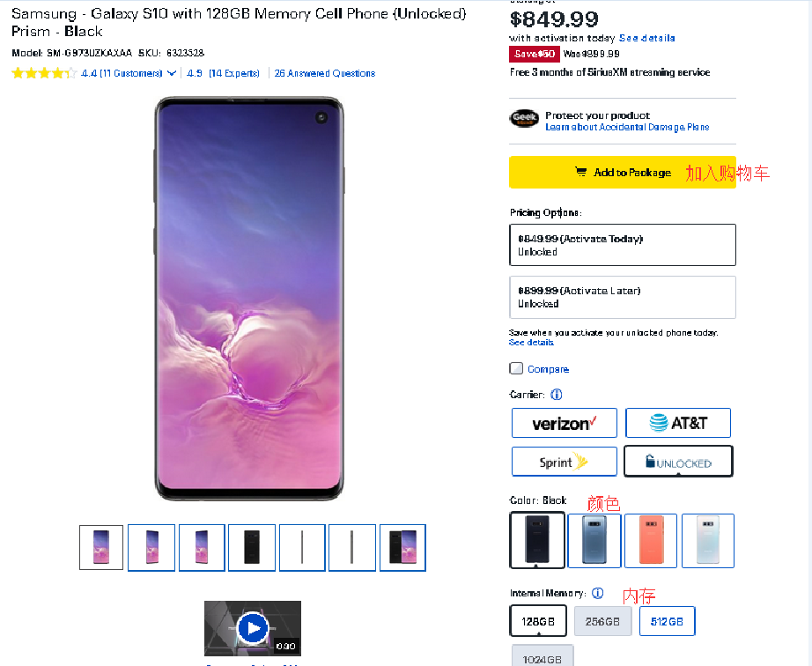Screen dimensions: 812x666
Task: Choose the AT&T carrier option
Action: click(678, 424)
